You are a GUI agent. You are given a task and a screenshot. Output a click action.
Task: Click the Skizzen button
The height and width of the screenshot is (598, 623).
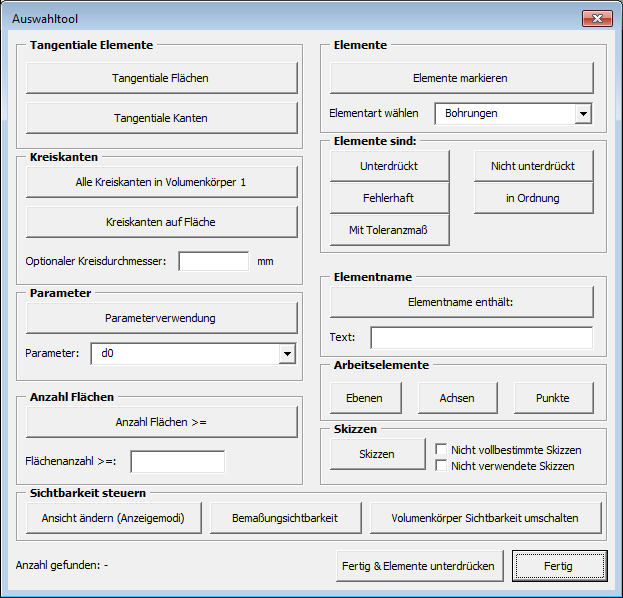pos(378,454)
